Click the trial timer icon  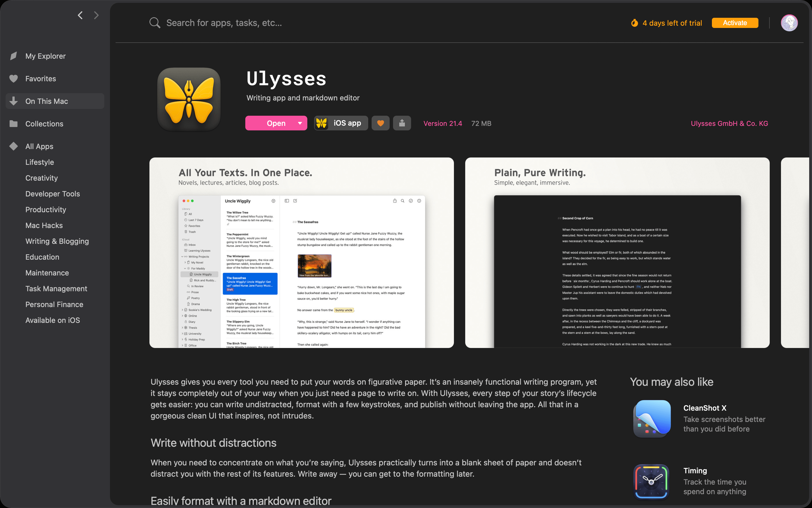click(x=634, y=23)
